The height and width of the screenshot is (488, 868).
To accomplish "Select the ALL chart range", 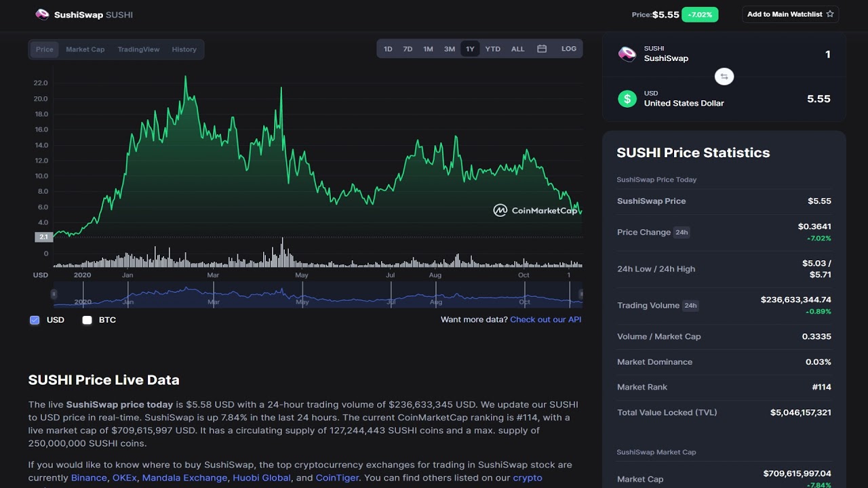I will [517, 49].
